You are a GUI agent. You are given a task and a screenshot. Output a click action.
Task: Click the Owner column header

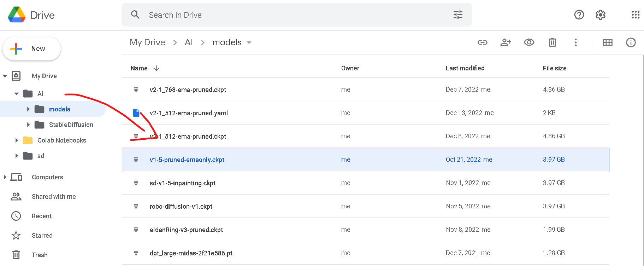[x=350, y=68]
